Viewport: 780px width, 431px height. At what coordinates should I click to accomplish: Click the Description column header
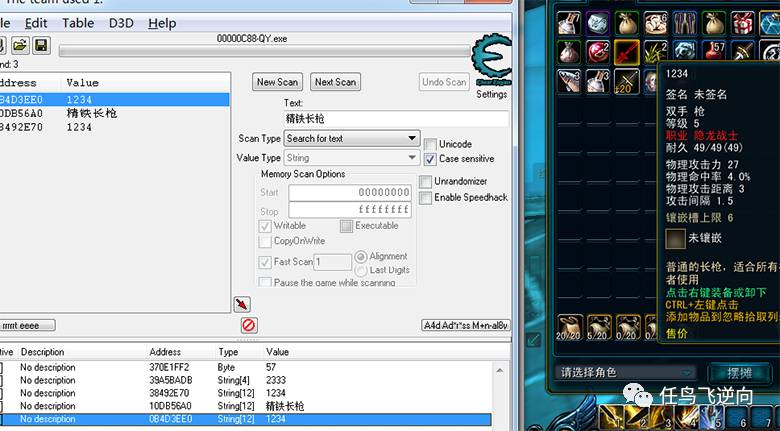[42, 352]
